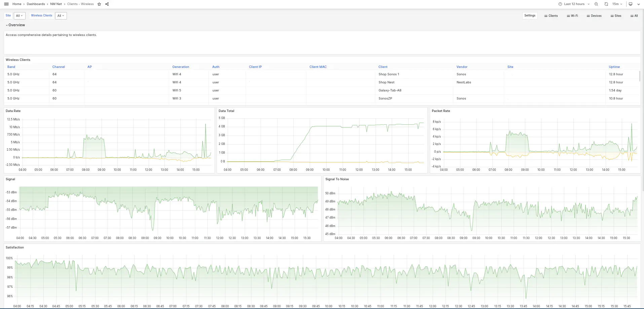644x309 pixels.
Task: Go to Home in the breadcrumb
Action: 17,4
